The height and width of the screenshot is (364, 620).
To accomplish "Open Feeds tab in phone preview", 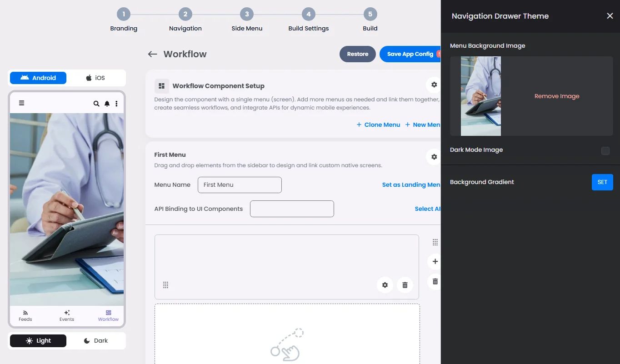I will coord(25,316).
